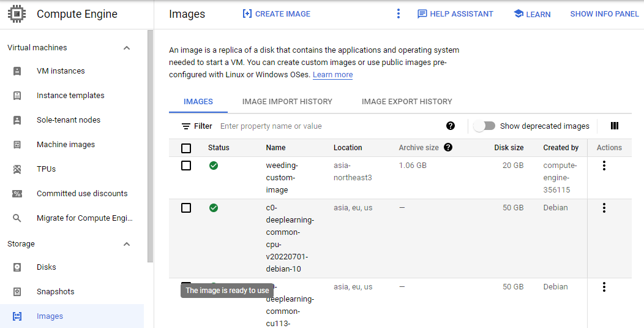Click the 1.06 GB archive size cell
Image resolution: width=644 pixels, height=328 pixels.
[x=413, y=166]
